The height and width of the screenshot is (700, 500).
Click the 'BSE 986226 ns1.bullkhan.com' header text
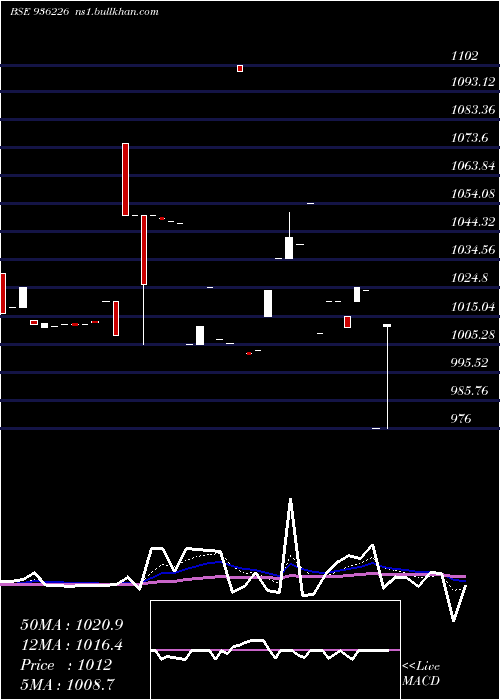pyautogui.click(x=84, y=12)
